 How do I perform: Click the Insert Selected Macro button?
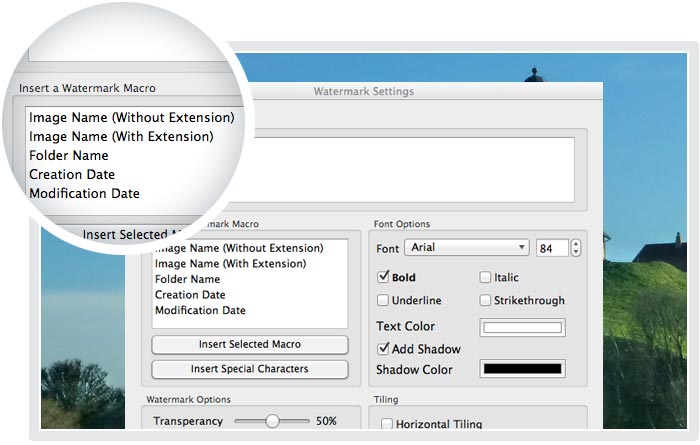(x=250, y=345)
